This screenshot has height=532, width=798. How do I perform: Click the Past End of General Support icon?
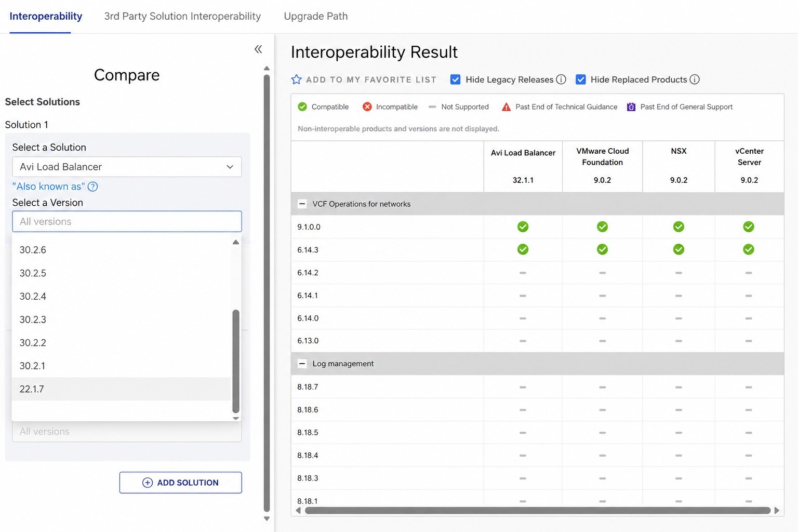631,107
